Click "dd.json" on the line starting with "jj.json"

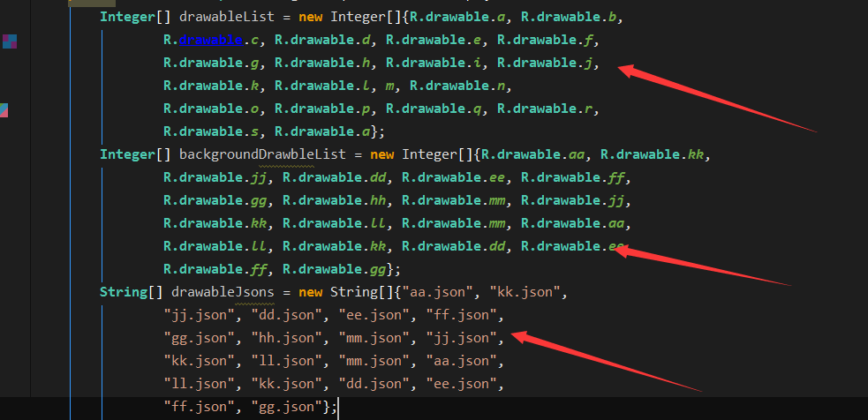coord(286,315)
